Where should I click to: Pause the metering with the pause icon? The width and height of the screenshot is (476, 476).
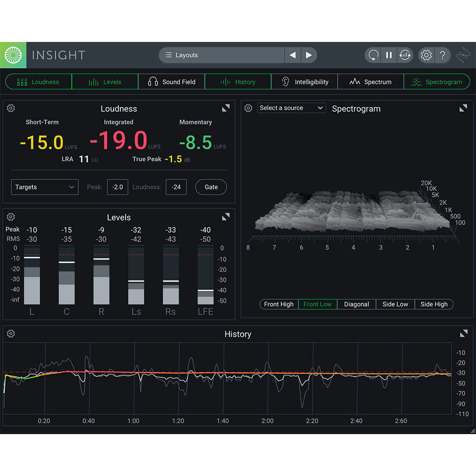click(388, 55)
